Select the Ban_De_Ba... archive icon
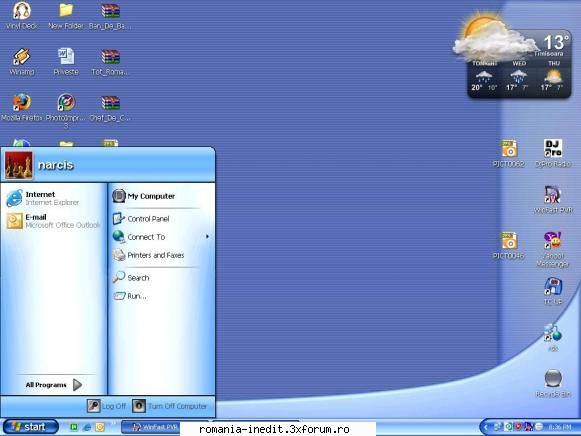The image size is (581, 436). click(x=110, y=16)
